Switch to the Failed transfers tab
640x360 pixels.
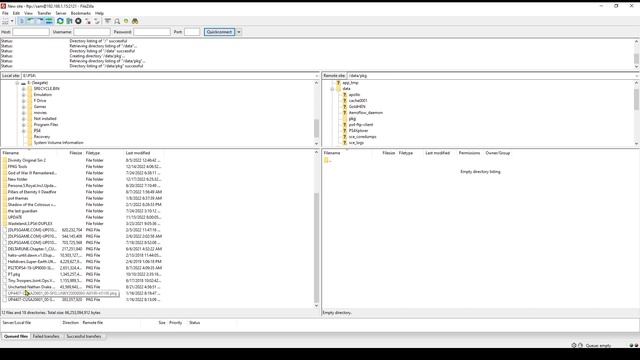pyautogui.click(x=46, y=336)
